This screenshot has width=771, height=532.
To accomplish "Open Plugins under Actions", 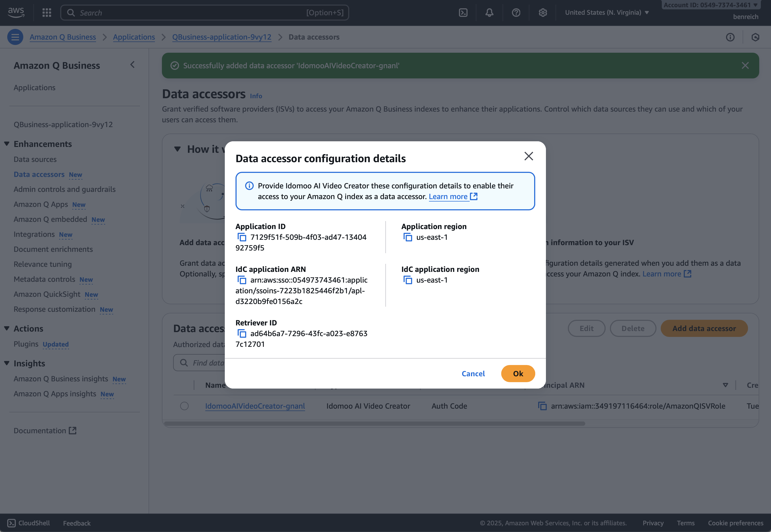I will [26, 344].
